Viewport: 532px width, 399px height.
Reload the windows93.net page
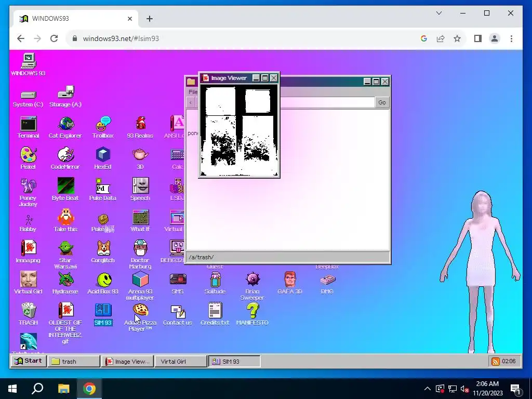coord(54,38)
